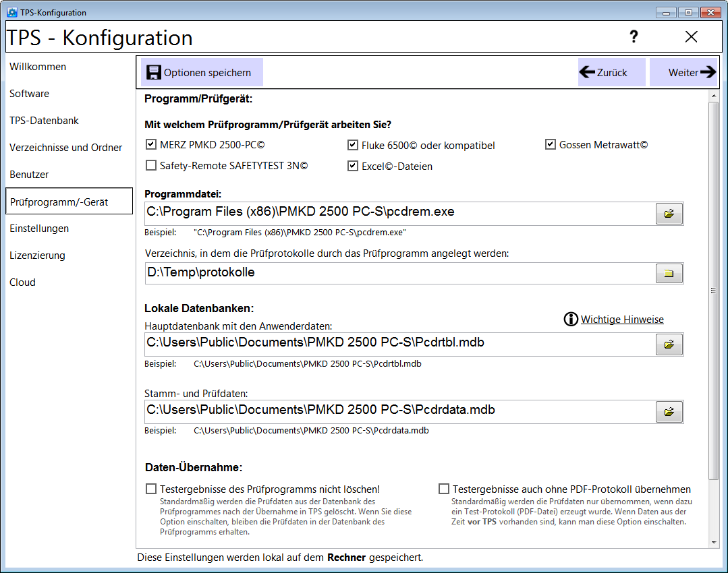
Task: Enable Safety-Remote SAFETYTEST 3N checkbox
Action: [x=151, y=165]
